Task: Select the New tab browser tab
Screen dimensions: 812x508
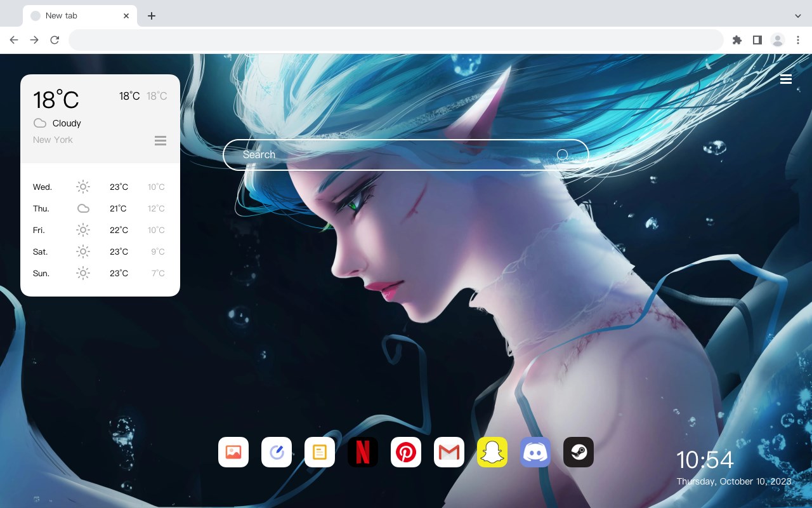Action: click(80, 16)
